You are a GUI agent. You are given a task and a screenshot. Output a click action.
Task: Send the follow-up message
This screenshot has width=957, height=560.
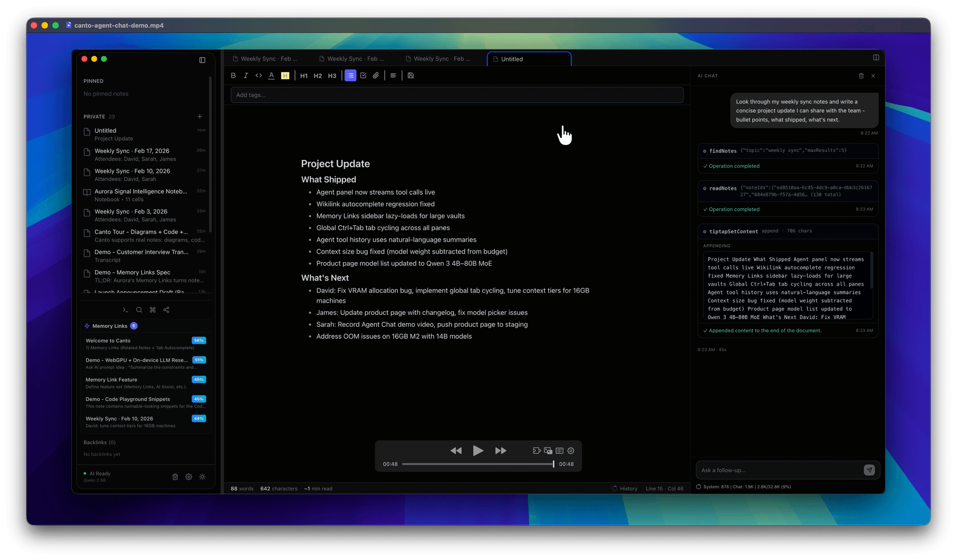[869, 470]
